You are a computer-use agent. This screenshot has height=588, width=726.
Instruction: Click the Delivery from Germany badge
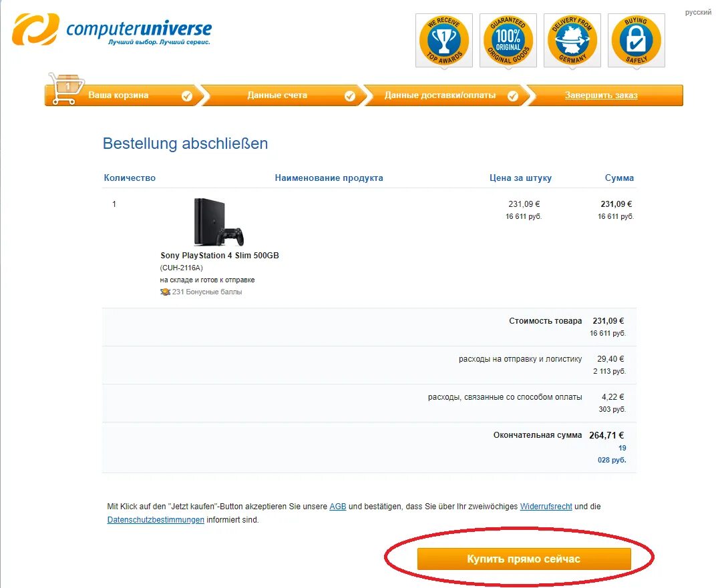(572, 41)
